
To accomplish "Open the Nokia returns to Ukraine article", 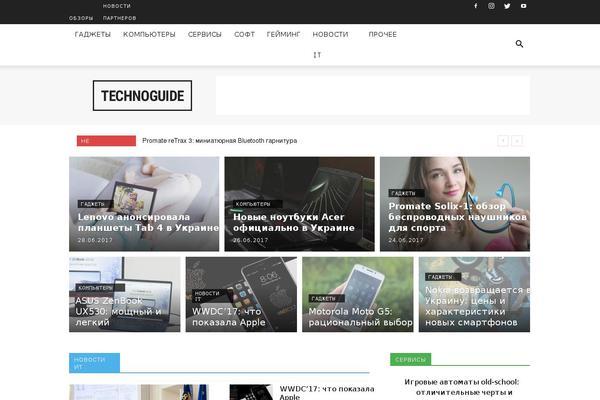I will point(474,294).
